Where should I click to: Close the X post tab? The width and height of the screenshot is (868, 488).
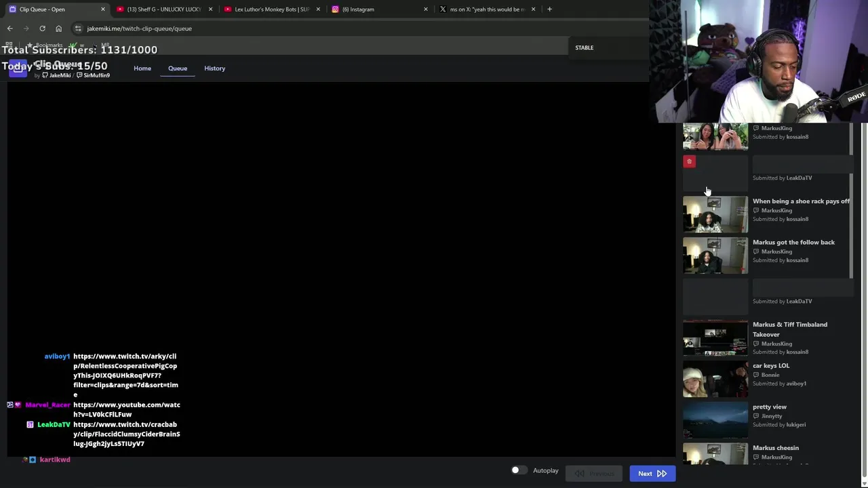coord(533,9)
